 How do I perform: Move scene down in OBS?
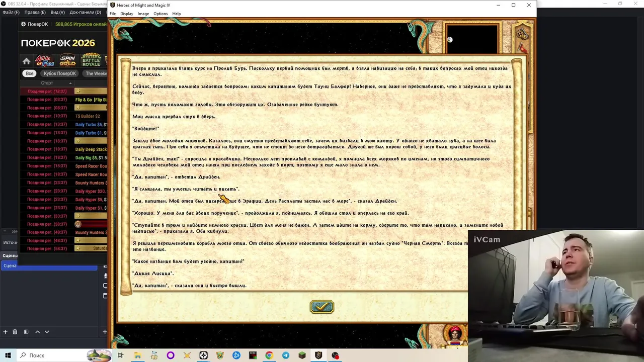pos(47,332)
